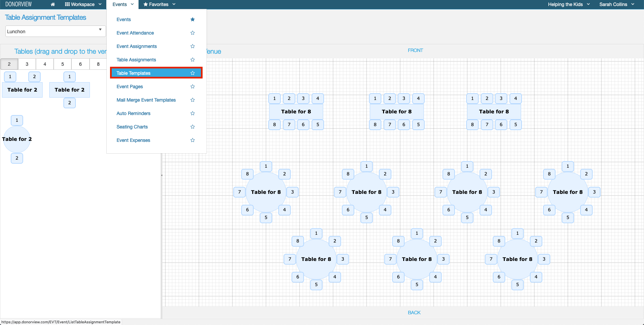Select the 4-seat tables tab
The image size is (644, 325).
coord(45,64)
